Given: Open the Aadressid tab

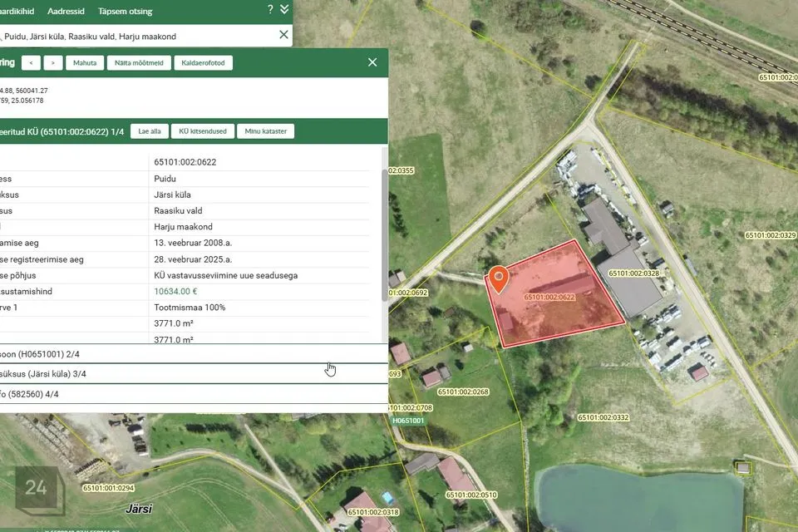Looking at the screenshot, I should [x=66, y=12].
